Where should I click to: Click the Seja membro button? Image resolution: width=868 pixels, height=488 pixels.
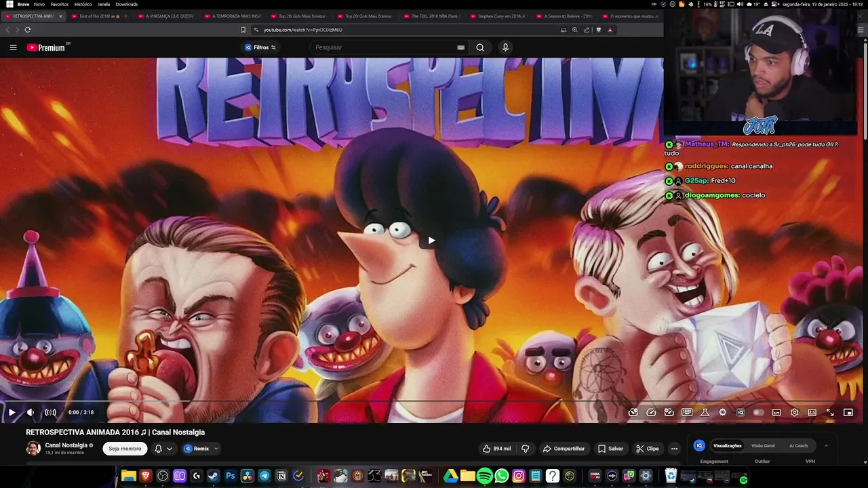coord(125,449)
